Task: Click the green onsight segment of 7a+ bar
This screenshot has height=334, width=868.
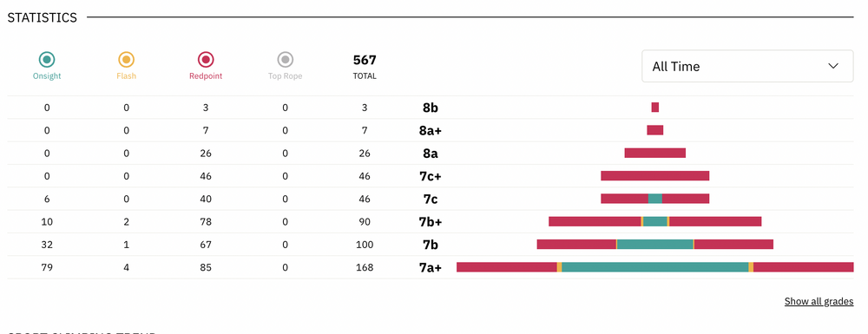Action: point(654,267)
